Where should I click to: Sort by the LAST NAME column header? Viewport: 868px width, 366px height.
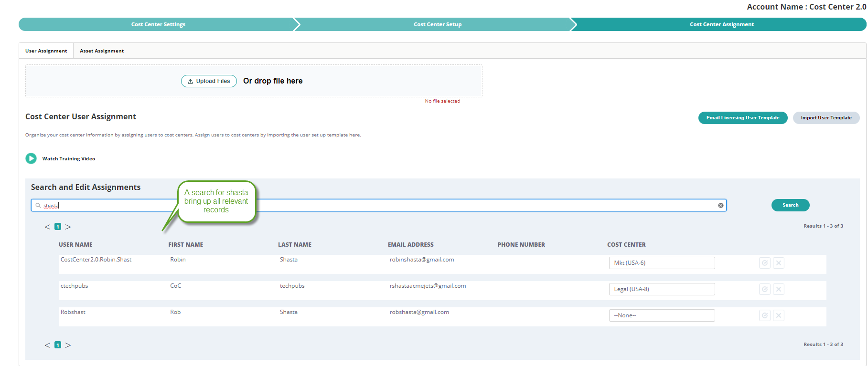coord(295,245)
